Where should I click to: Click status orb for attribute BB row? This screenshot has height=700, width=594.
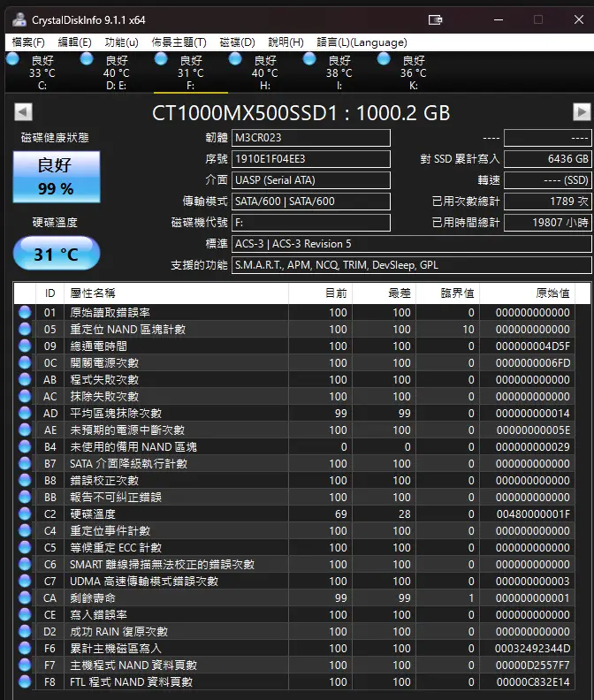tap(25, 497)
